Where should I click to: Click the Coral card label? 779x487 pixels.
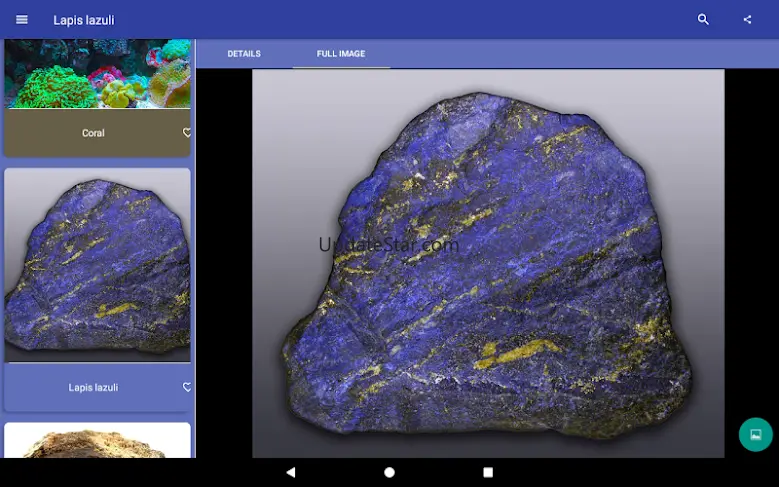[93, 133]
